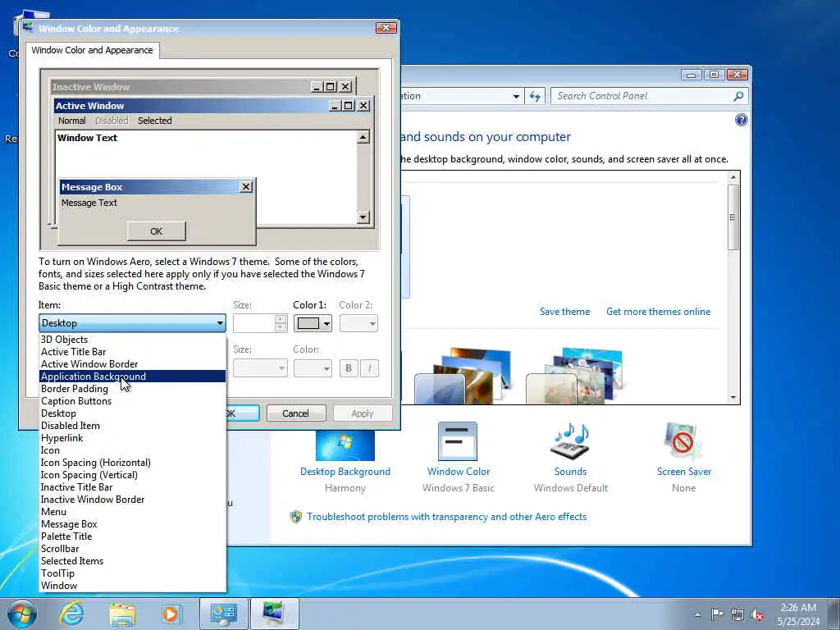Select the Characters theme thumbnail
Viewport: 840px width, 630px height.
pos(576,376)
